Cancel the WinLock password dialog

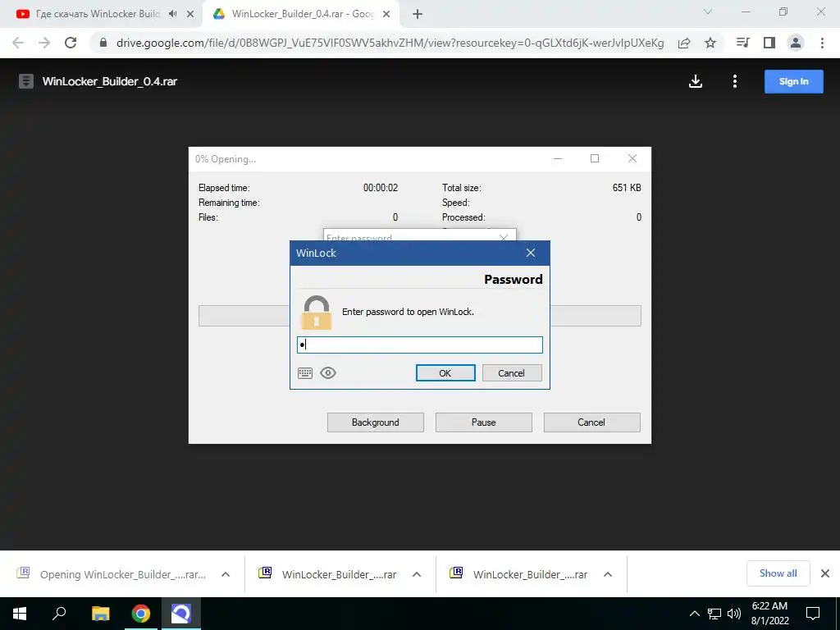512,373
